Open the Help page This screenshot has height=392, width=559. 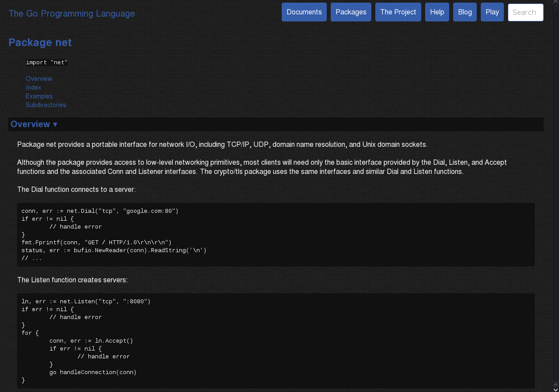coord(437,12)
